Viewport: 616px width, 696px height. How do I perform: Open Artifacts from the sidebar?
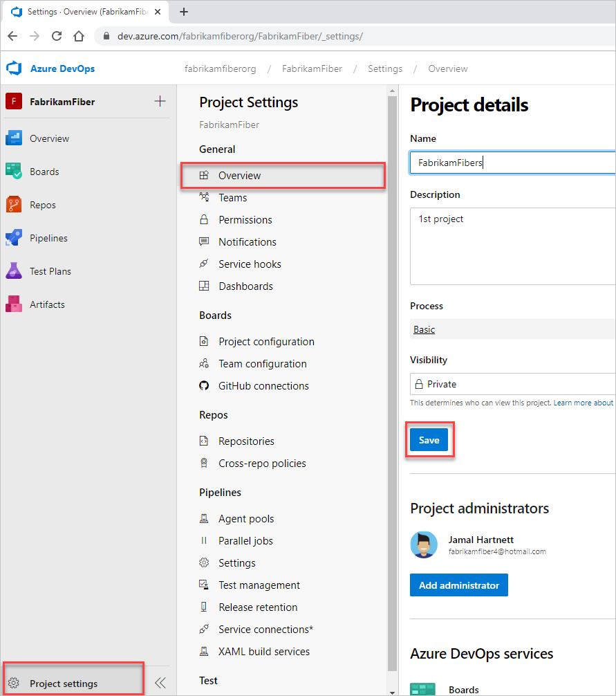pos(46,304)
